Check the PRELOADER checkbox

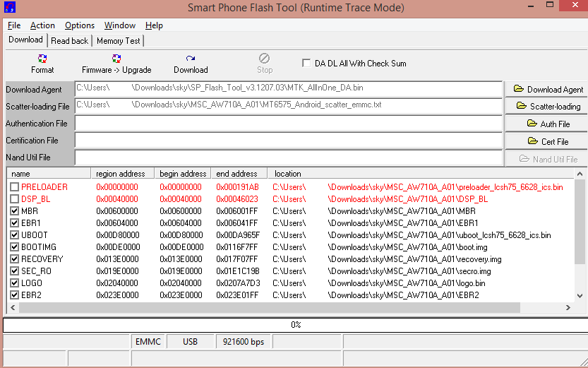[x=14, y=186]
